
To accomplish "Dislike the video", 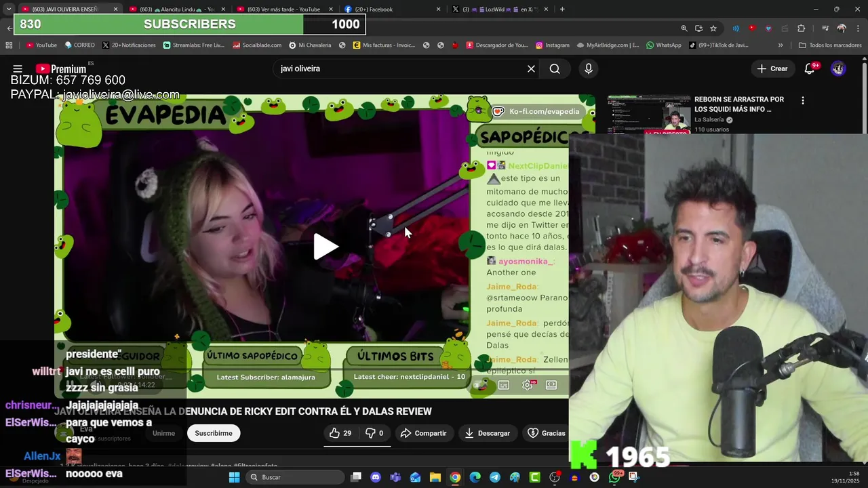I will [x=374, y=433].
